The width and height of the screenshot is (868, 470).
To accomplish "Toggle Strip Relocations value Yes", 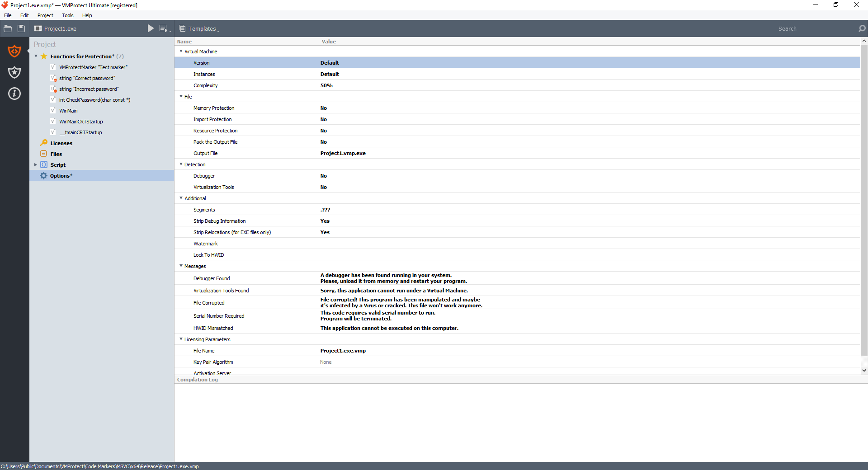I will 325,232.
